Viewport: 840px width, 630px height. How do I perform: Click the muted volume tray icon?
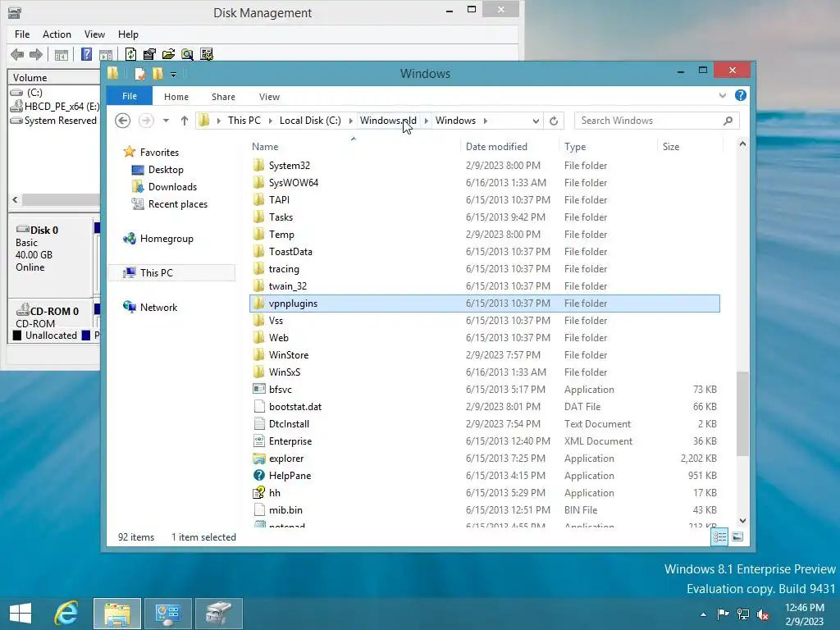pos(763,614)
